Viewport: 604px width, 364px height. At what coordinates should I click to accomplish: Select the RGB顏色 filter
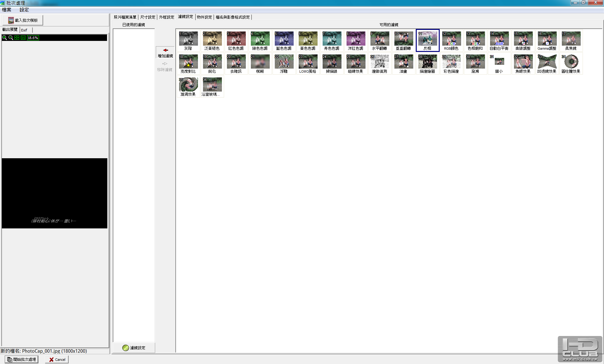pos(451,41)
